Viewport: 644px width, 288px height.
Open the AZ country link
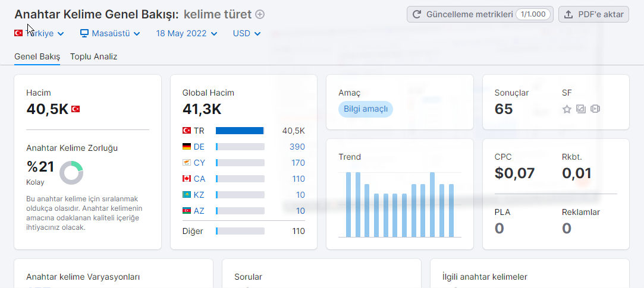point(199,211)
